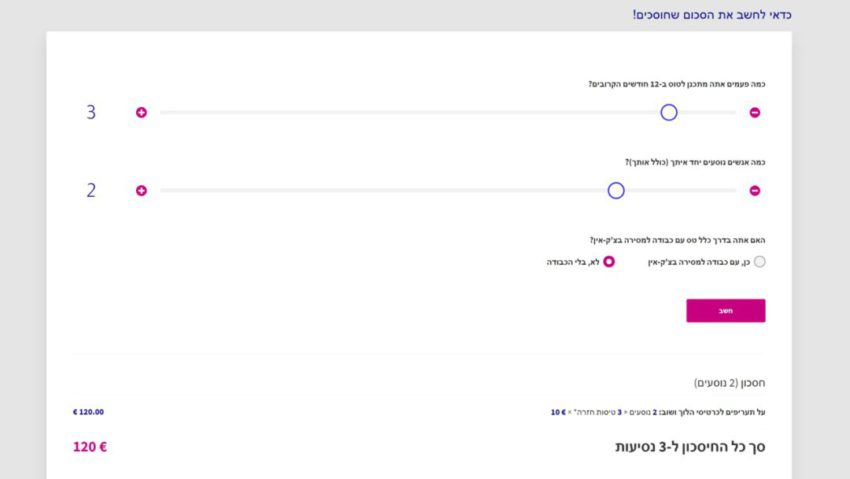Click the 'כן, עם כבודה למסירה בצ'ק-אין' label text
The width and height of the screenshot is (850, 479).
tap(699, 262)
